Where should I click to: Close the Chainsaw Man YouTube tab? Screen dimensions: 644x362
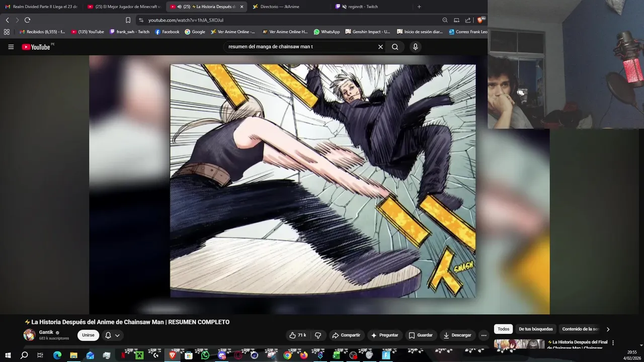point(242,7)
